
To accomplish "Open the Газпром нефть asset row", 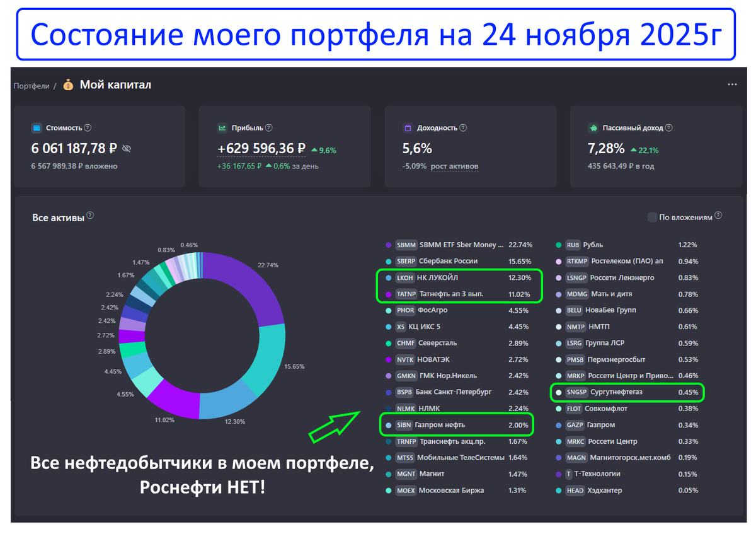I will (457, 425).
